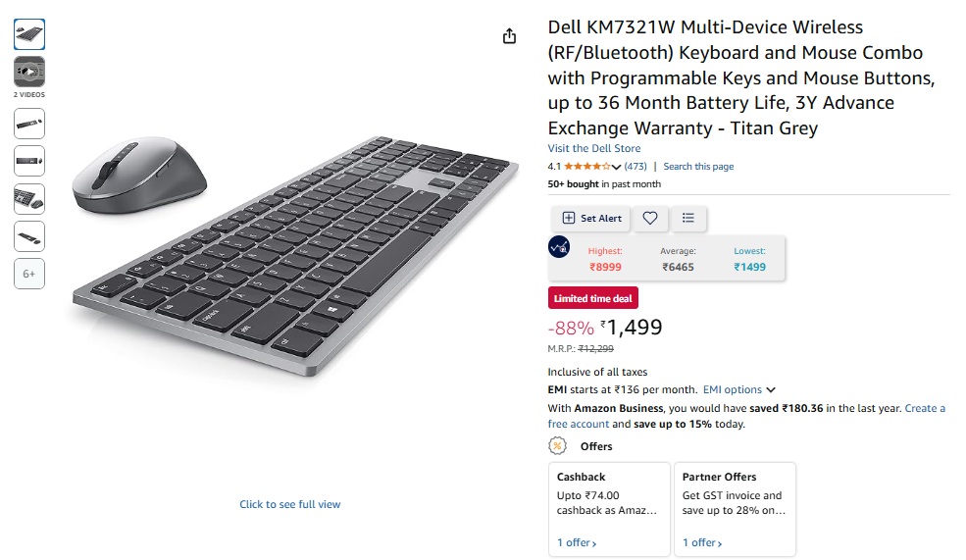The image size is (966, 560).
Task: Select the first keyboard-and-mouse thumbnail
Action: pyautogui.click(x=29, y=34)
